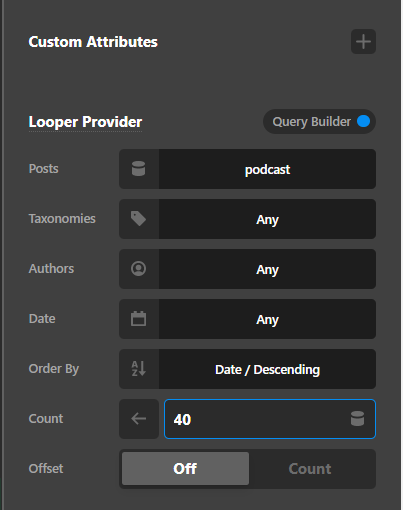Screen dimensions: 403x510
Task: Click the Looper Provider heading label
Action: (x=85, y=122)
